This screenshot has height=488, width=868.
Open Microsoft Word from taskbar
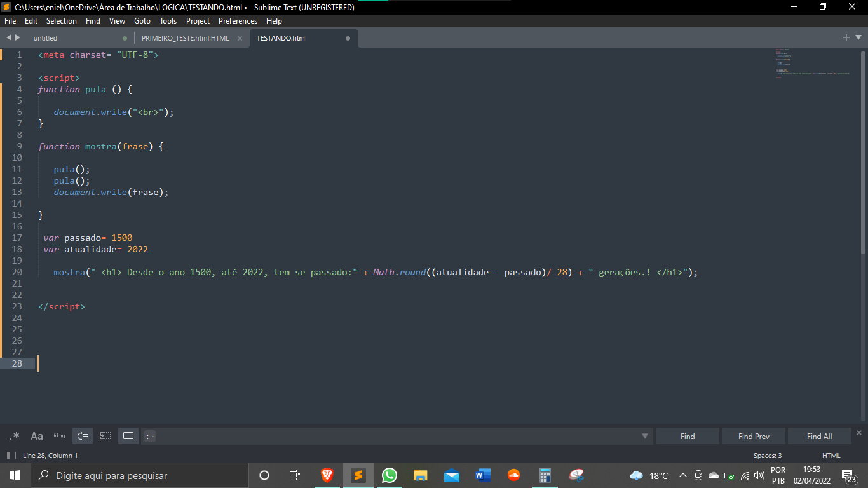click(483, 475)
